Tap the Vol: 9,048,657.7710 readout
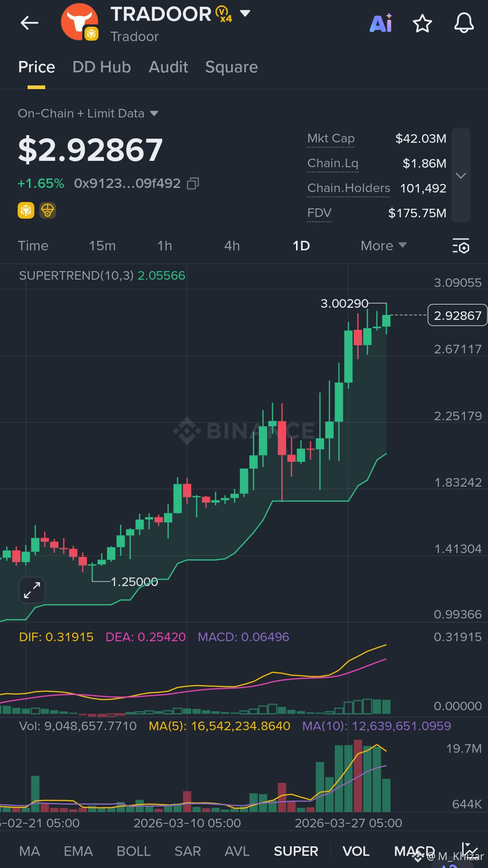Viewport: 488px width, 868px height. pyautogui.click(x=78, y=726)
